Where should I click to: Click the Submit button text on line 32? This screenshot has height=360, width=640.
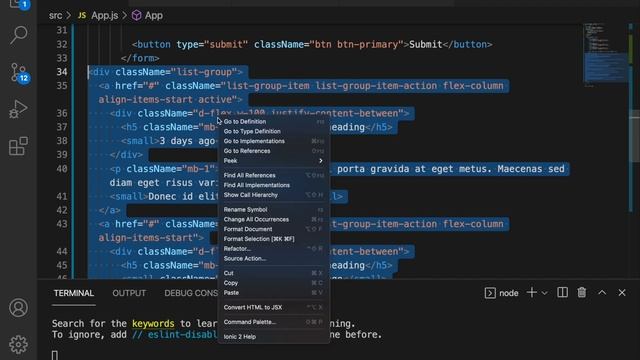(426, 44)
